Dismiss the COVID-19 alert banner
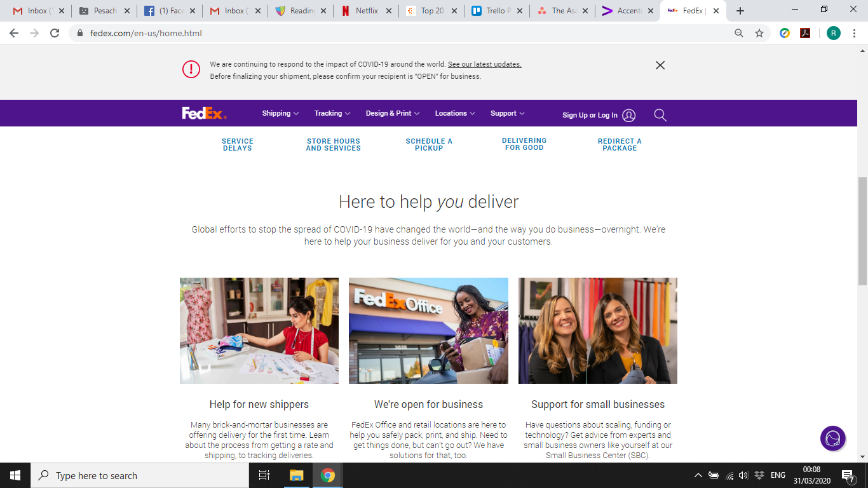The image size is (868, 488). click(660, 65)
